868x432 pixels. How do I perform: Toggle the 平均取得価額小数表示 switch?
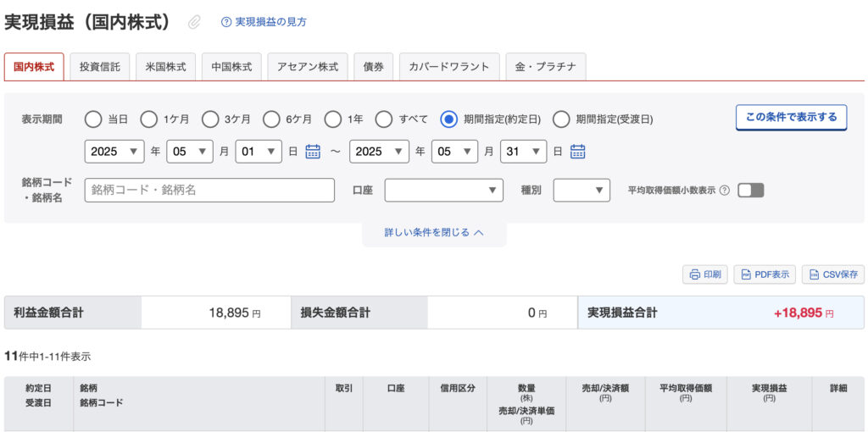751,191
